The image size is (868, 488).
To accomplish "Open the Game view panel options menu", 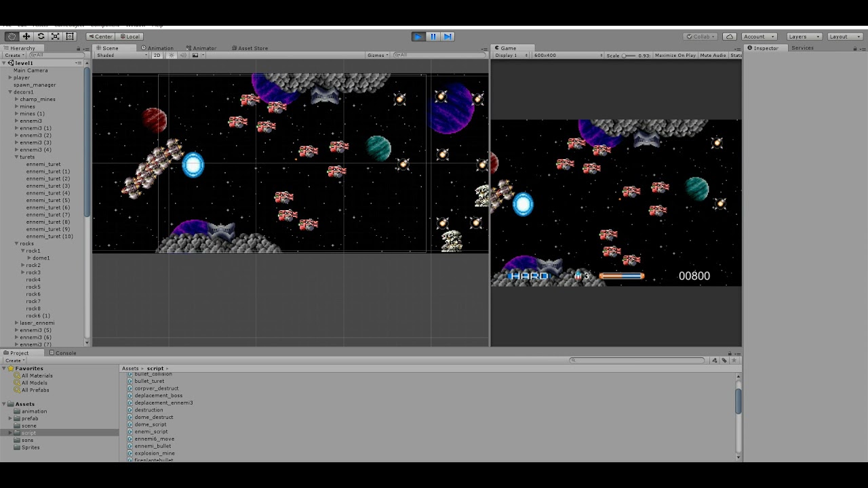I will tap(738, 48).
